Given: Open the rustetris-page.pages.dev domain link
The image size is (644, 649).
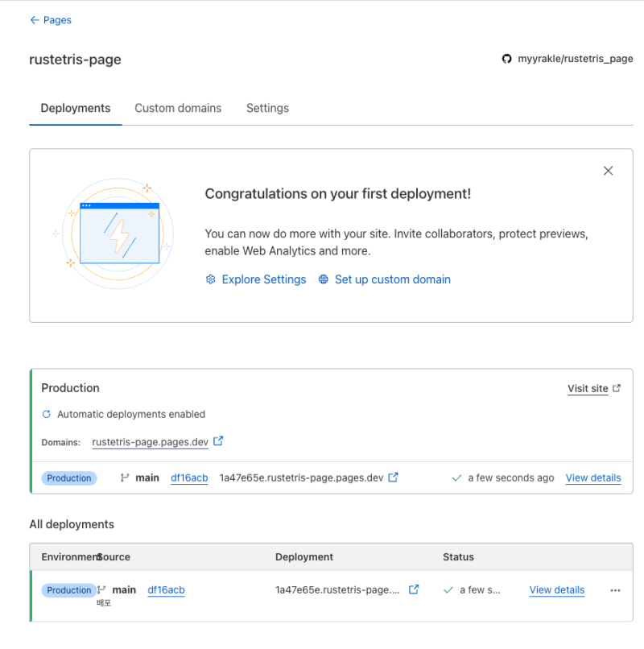Looking at the screenshot, I should pyautogui.click(x=150, y=442).
